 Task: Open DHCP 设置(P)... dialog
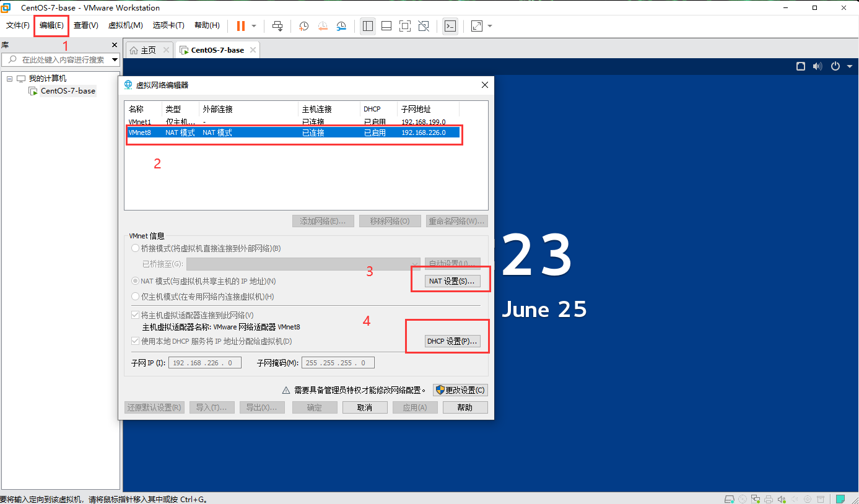(452, 341)
